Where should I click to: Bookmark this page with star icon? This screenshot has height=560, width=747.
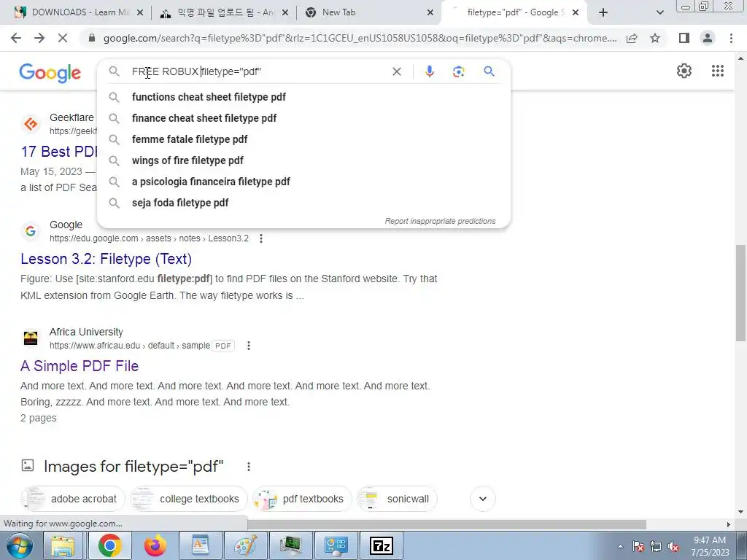(655, 38)
